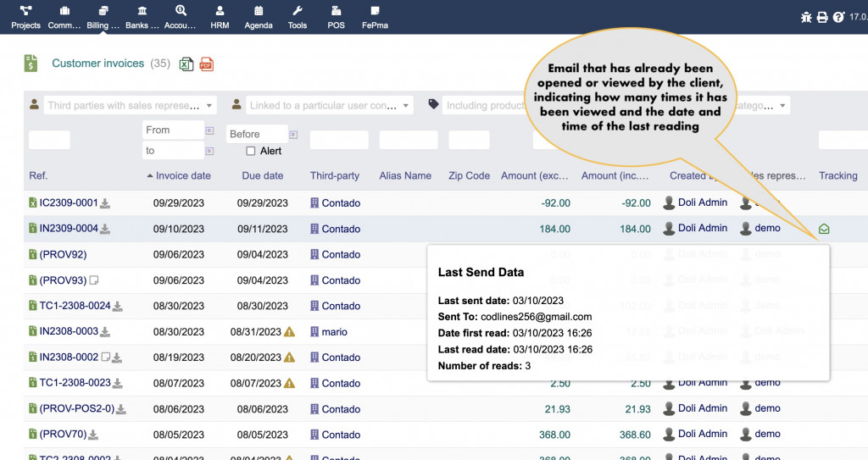Click the email tracking envelope icon
Viewport: 868px width, 460px height.
coord(824,229)
